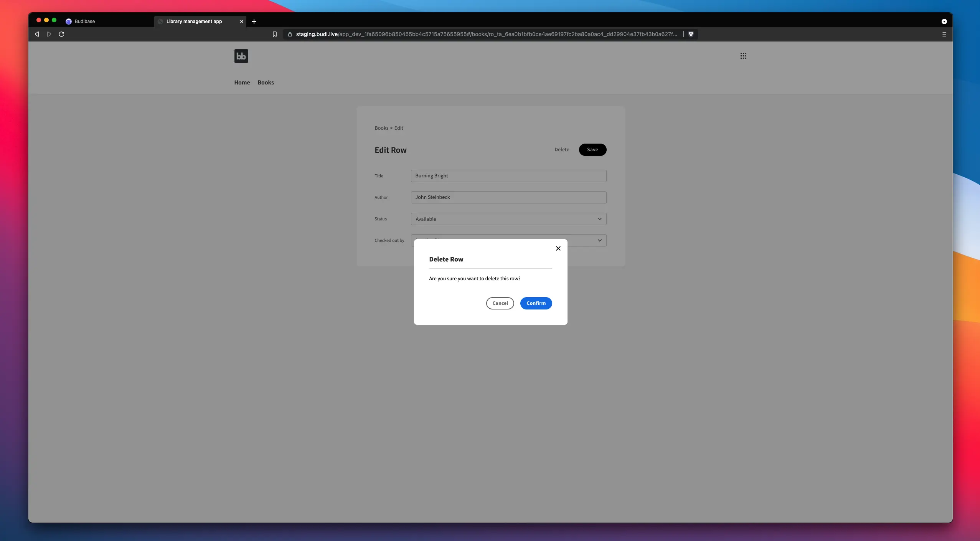Click the browser back navigation arrow
This screenshot has width=980, height=541.
(36, 34)
